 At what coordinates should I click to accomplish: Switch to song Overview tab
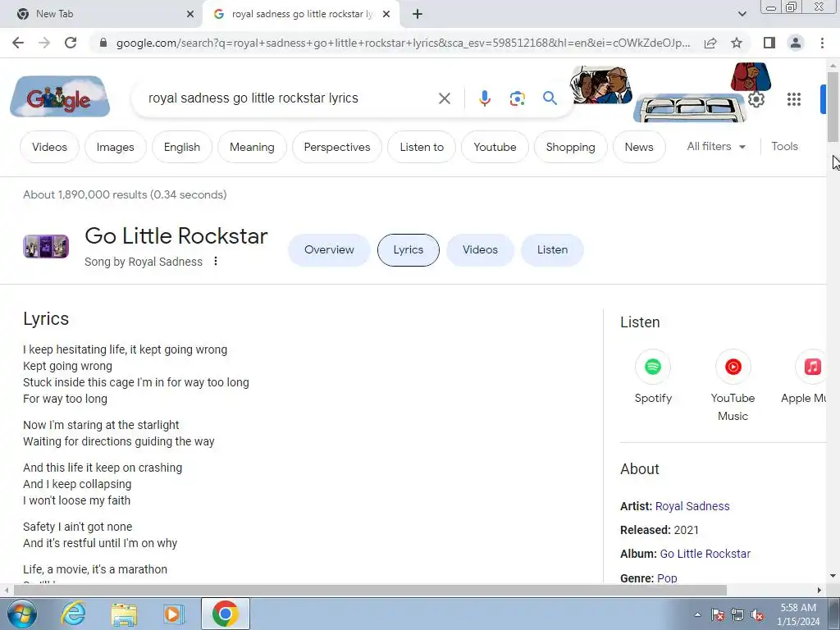329,250
